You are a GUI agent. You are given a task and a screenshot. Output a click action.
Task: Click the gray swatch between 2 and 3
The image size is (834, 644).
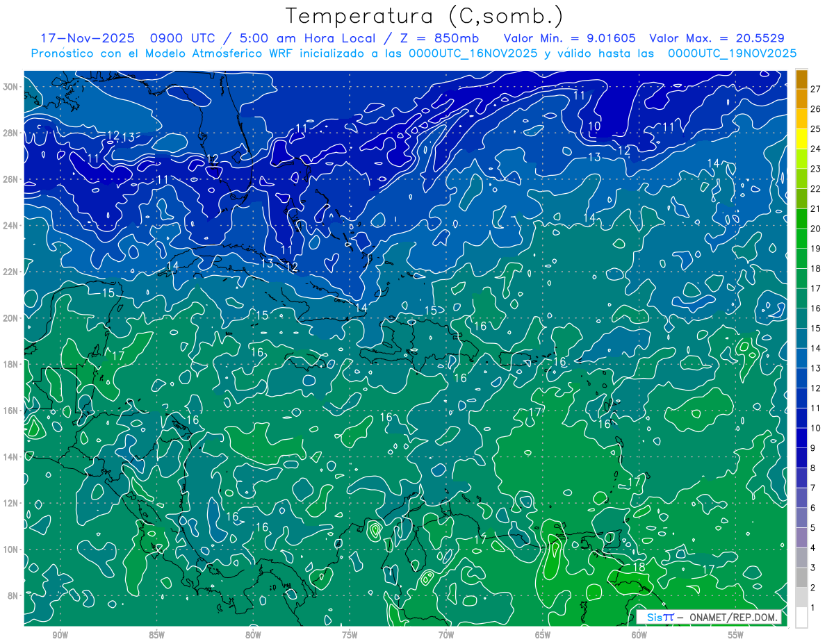[801, 577]
